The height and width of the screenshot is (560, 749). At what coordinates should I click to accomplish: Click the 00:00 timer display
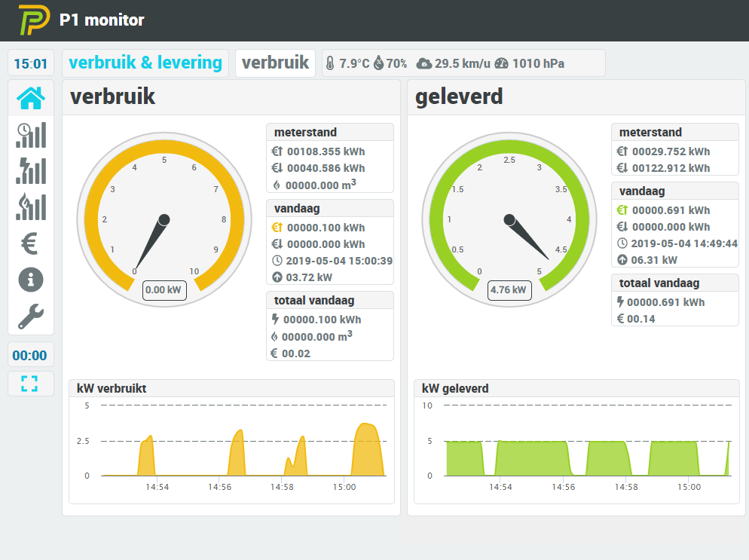coord(30,356)
